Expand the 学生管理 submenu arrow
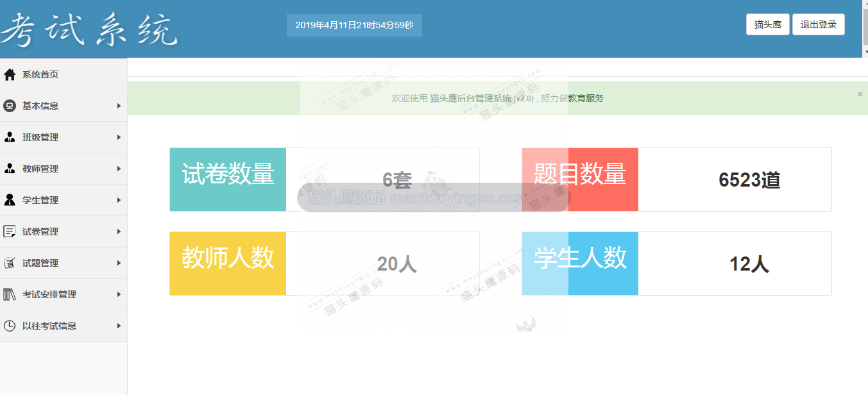This screenshot has height=395, width=868. [x=119, y=200]
